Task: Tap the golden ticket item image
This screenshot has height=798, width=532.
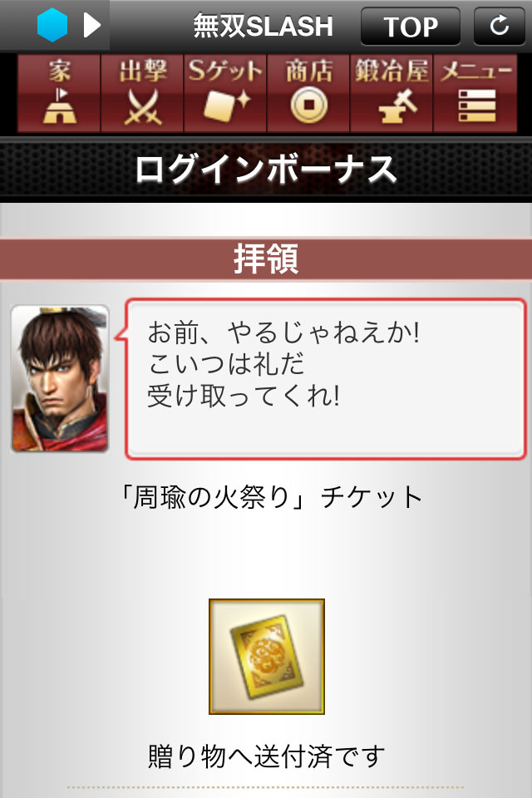Action: point(267,657)
